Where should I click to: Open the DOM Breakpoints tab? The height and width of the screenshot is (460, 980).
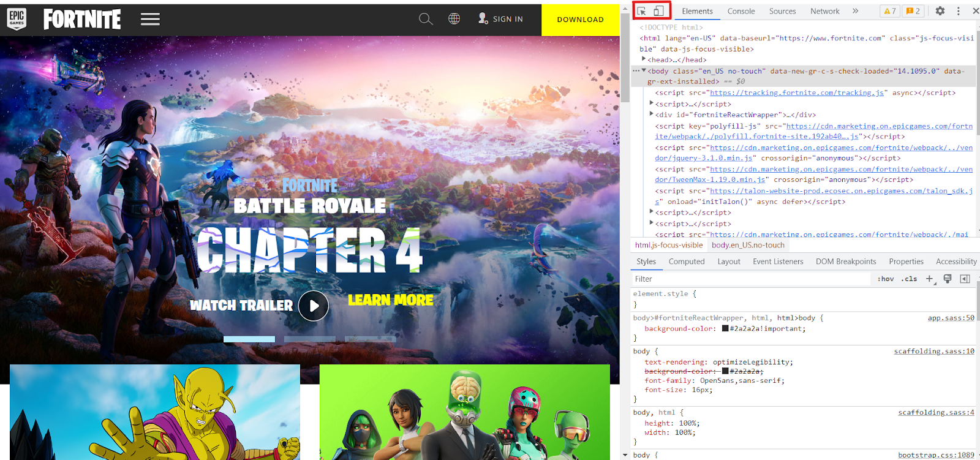click(846, 262)
